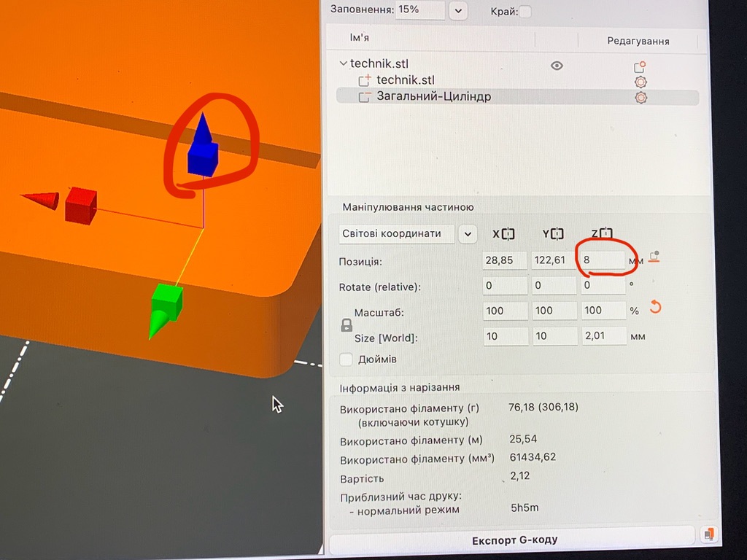
Task: Click the Rotate Y field
Action: 554,286
